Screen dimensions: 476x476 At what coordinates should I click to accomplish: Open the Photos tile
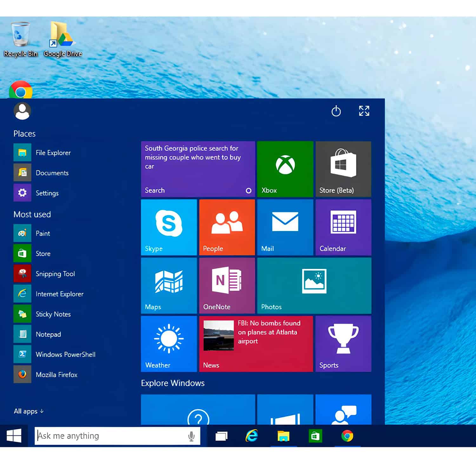(314, 285)
